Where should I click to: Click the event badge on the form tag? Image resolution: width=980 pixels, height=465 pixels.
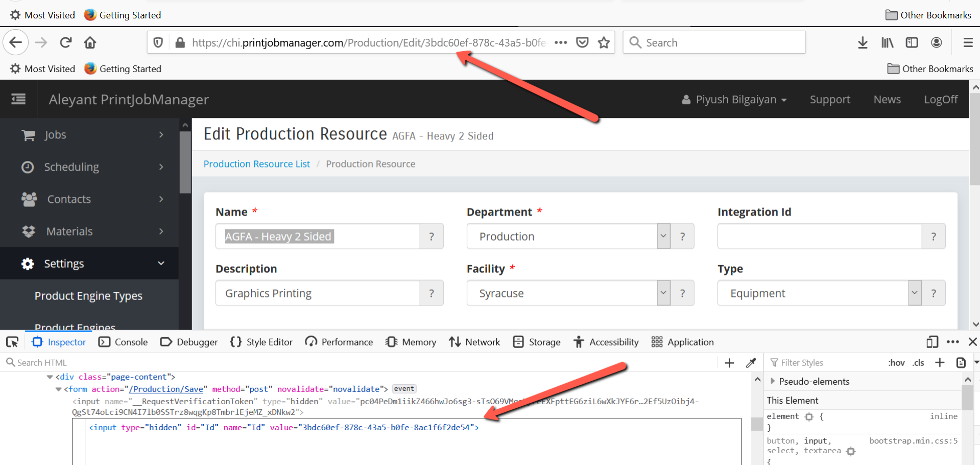[404, 389]
